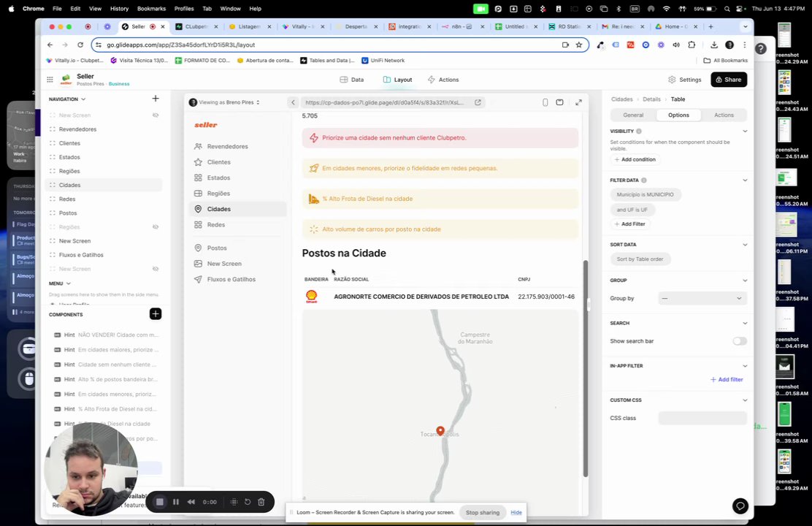
Task: Select Fluxos e Gatilhos in navigation list
Action: [x=81, y=255]
